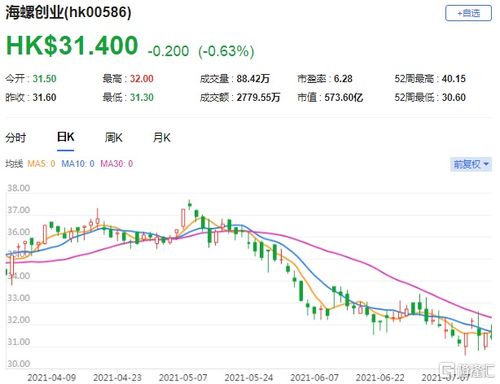
Task: Click the 37.00 price axis label
Action: pos(19,210)
